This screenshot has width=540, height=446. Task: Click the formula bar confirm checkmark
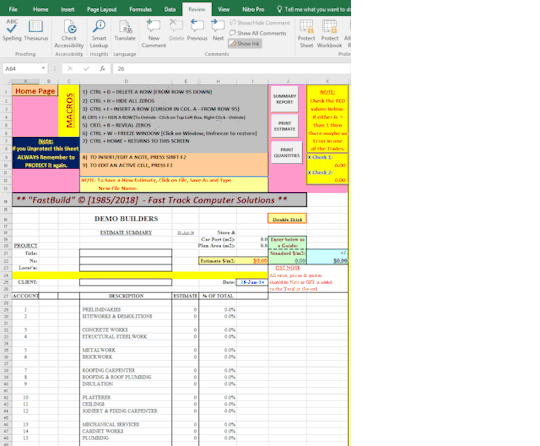[86, 69]
